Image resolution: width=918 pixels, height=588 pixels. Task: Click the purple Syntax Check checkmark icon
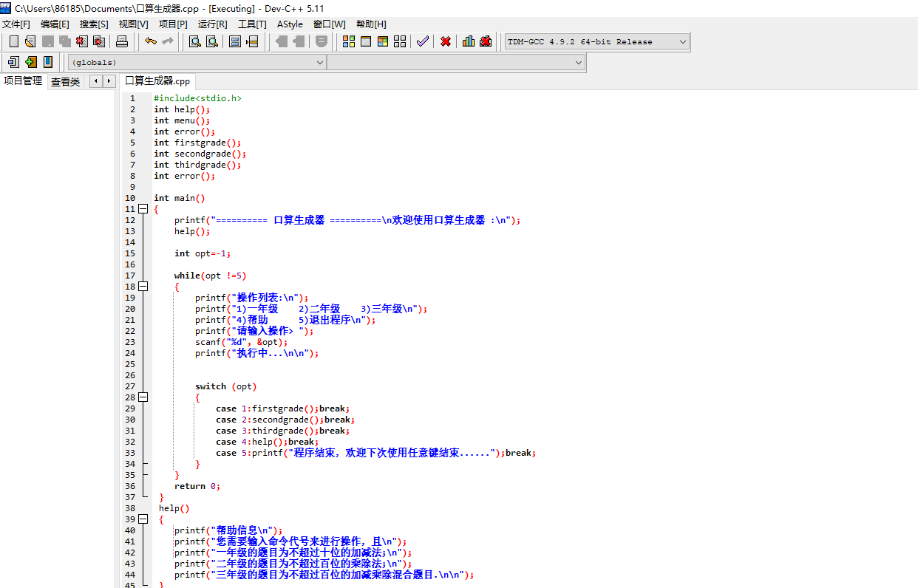coord(422,41)
